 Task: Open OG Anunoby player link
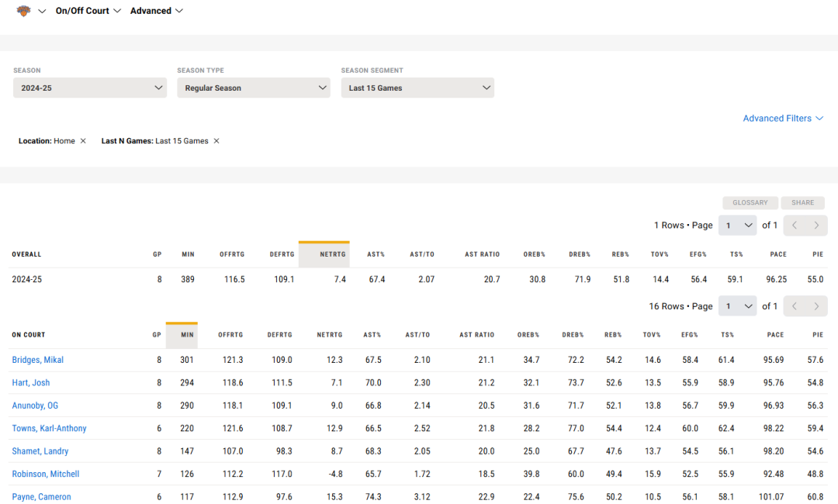[x=35, y=406]
